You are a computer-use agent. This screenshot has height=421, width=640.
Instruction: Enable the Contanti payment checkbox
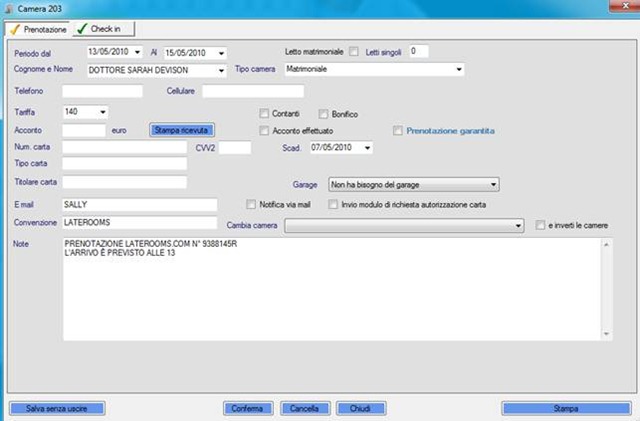[264, 113]
